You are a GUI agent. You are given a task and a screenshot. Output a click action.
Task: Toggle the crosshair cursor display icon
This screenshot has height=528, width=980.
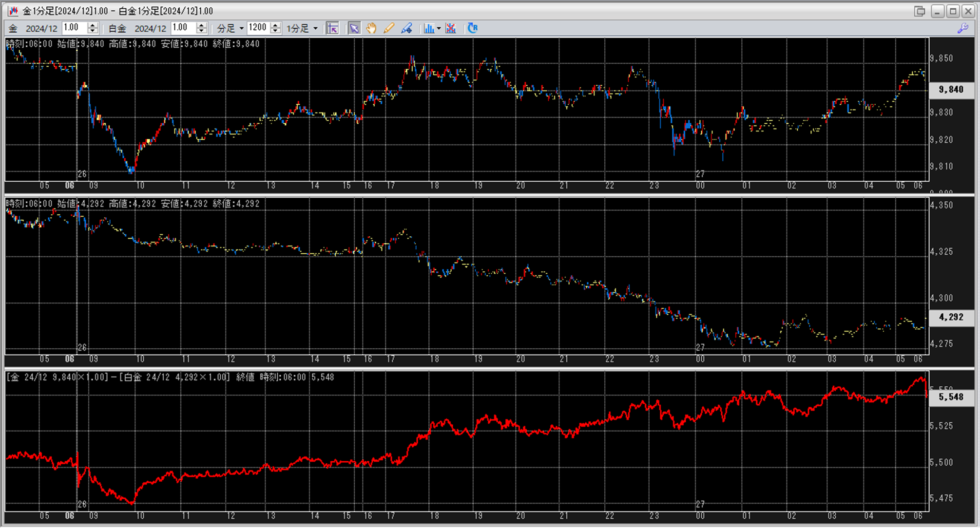333,28
